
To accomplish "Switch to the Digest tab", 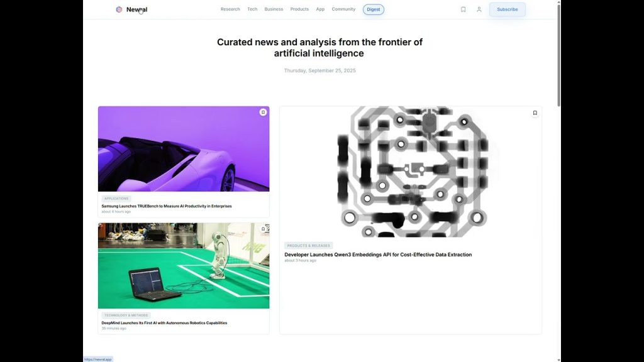I will tap(374, 9).
